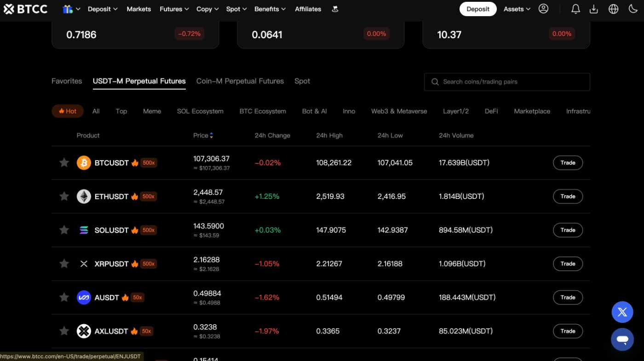This screenshot has width=644, height=361.
Task: Click the fire icon next to AUSDT
Action: (x=125, y=297)
